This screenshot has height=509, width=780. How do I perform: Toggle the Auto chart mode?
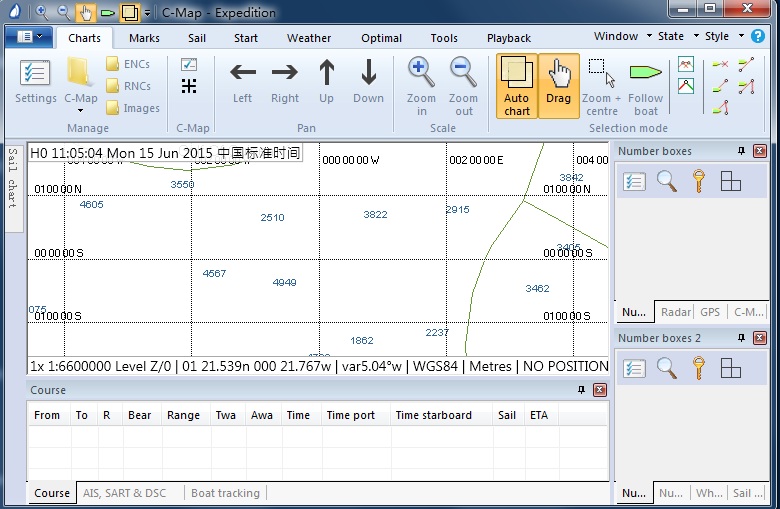click(517, 86)
